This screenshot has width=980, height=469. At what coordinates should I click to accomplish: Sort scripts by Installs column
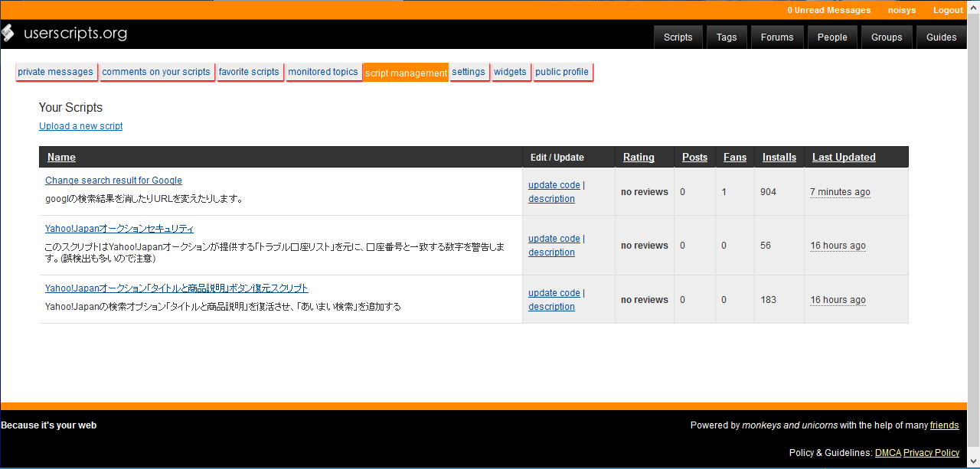pyautogui.click(x=779, y=157)
